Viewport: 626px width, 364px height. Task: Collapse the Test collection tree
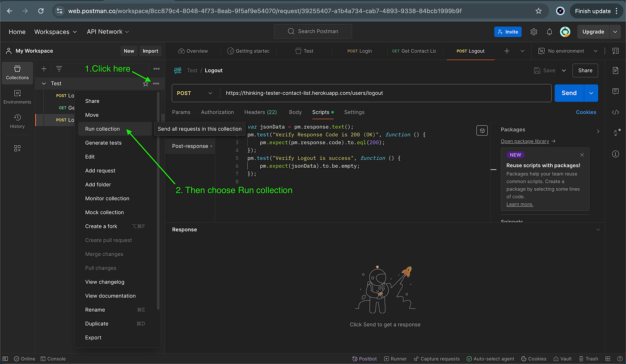click(44, 84)
